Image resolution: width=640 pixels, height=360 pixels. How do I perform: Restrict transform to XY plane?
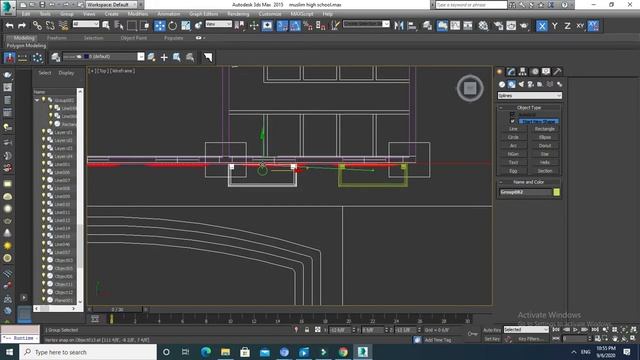[x=580, y=26]
